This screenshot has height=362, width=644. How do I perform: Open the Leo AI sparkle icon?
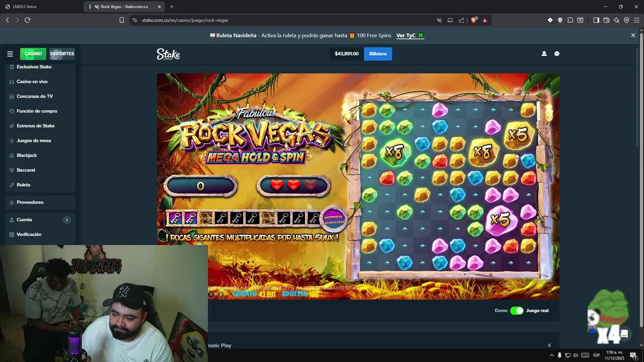coord(616,20)
